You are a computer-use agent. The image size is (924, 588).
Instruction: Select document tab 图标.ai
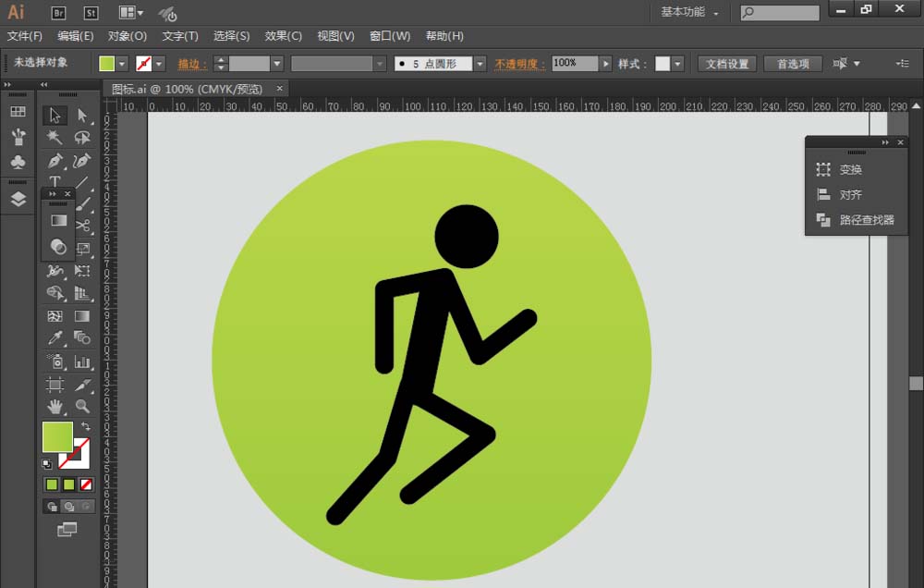tap(187, 89)
